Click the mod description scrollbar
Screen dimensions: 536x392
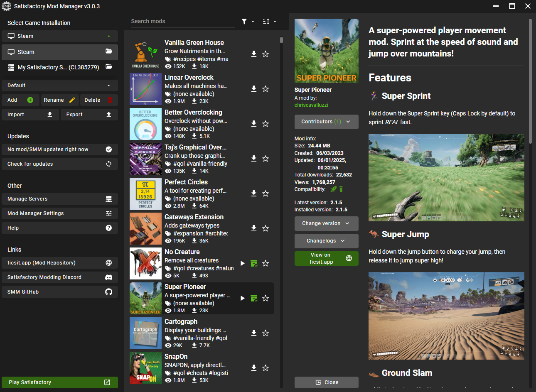[x=530, y=81]
